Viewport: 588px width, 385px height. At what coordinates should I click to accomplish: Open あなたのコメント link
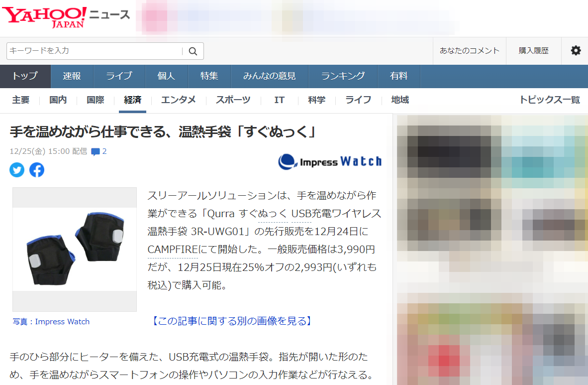[x=469, y=51]
